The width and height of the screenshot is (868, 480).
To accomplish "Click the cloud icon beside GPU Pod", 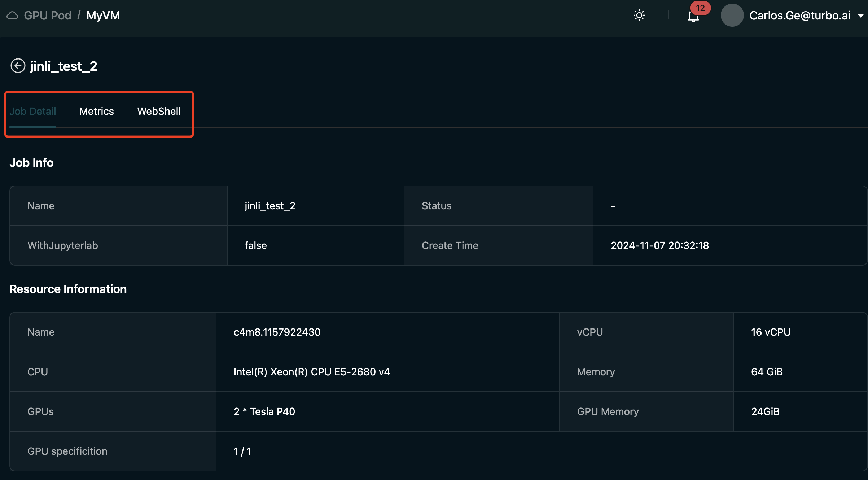I will click(x=12, y=16).
